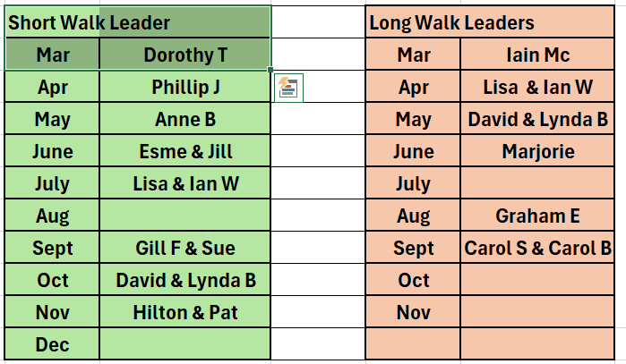
Task: Click the Quick Analysis icon beside the selection
Action: tap(289, 87)
